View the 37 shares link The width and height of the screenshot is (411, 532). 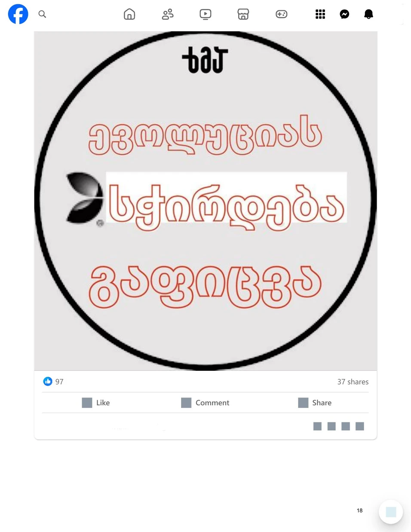353,382
